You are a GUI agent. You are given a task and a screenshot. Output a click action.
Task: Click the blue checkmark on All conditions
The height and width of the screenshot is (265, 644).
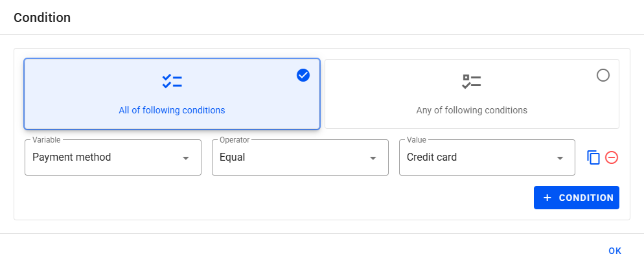coord(303,75)
